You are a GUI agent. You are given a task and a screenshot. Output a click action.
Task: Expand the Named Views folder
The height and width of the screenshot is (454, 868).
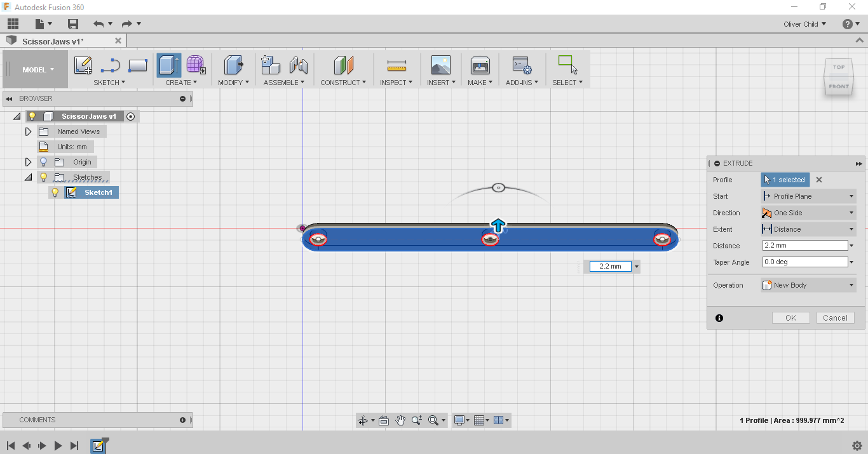pyautogui.click(x=27, y=131)
